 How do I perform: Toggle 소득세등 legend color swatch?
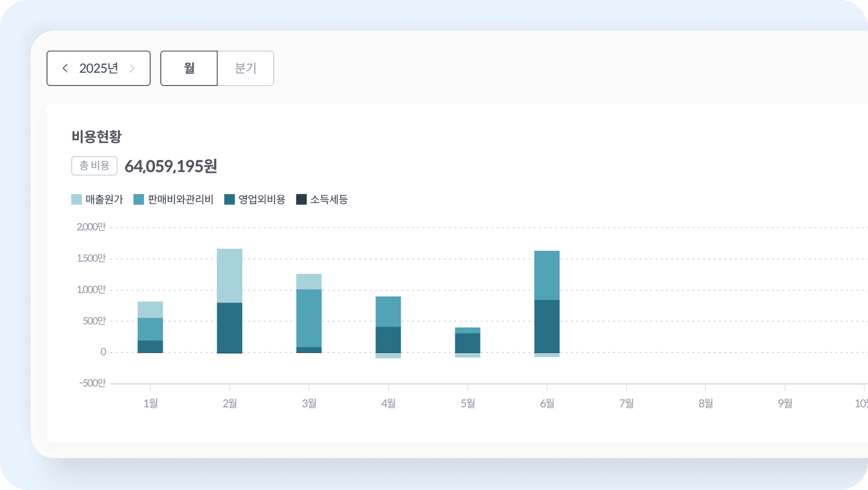pyautogui.click(x=301, y=200)
